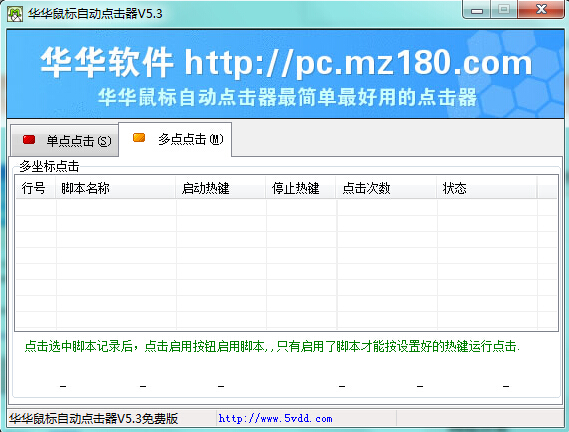Click the red icon on 单点点击 tab
The width and height of the screenshot is (569, 432).
pyautogui.click(x=29, y=139)
